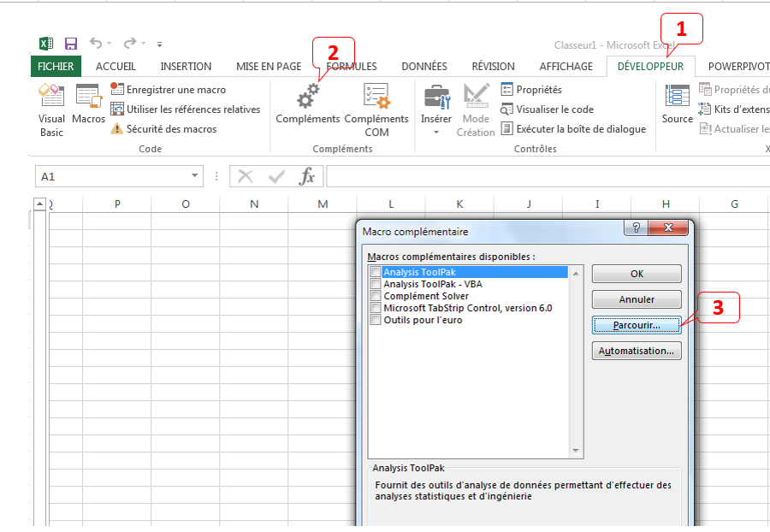Open the Visual Basic editor
The height and width of the screenshot is (532, 770).
[51, 110]
